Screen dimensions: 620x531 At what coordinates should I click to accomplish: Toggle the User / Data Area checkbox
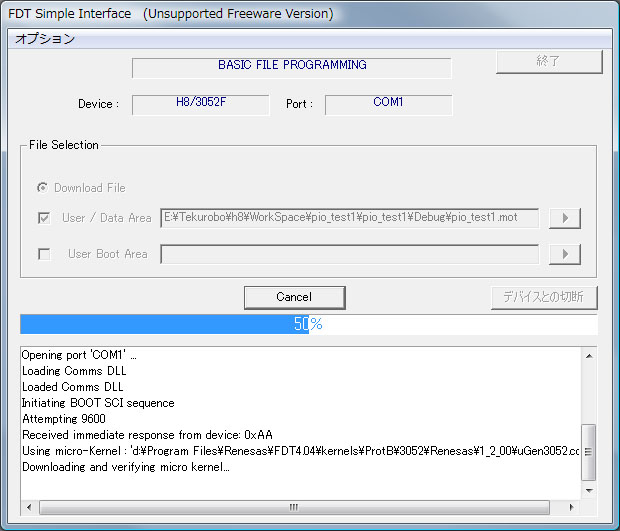(x=44, y=218)
